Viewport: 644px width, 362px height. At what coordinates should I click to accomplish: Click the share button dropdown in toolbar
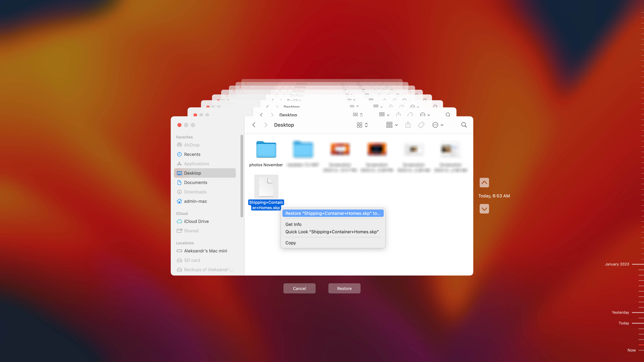click(x=407, y=125)
